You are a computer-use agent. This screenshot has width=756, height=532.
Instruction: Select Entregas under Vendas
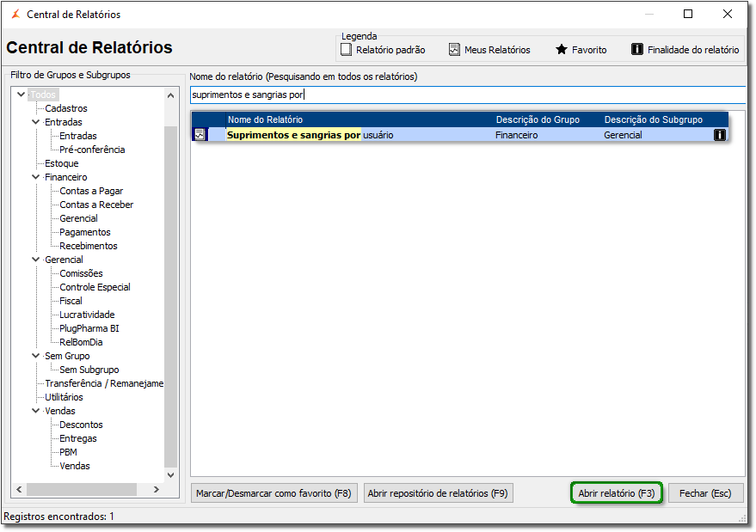[x=78, y=438]
